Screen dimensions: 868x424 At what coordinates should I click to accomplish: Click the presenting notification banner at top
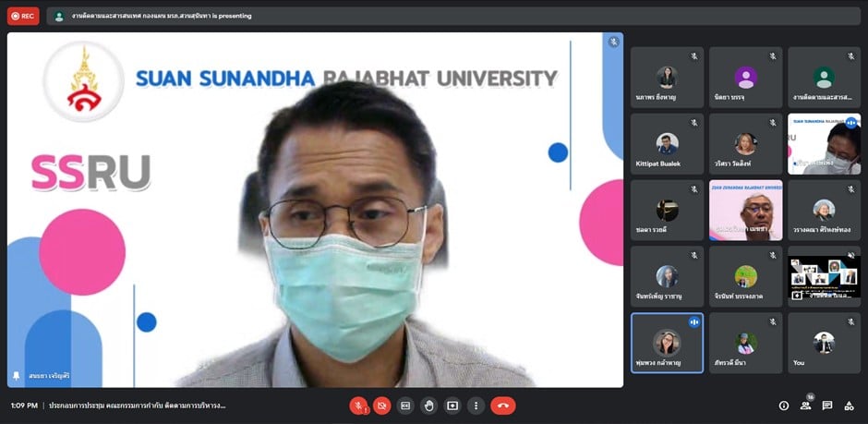point(153,16)
